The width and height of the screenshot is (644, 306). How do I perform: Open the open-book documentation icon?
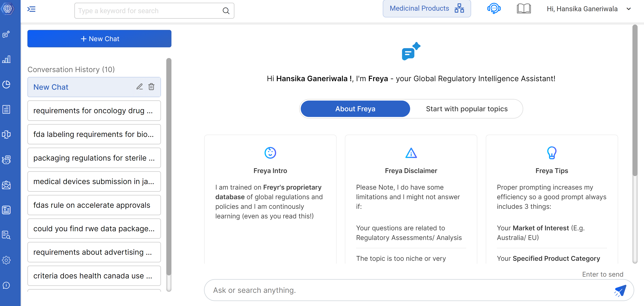click(x=523, y=9)
